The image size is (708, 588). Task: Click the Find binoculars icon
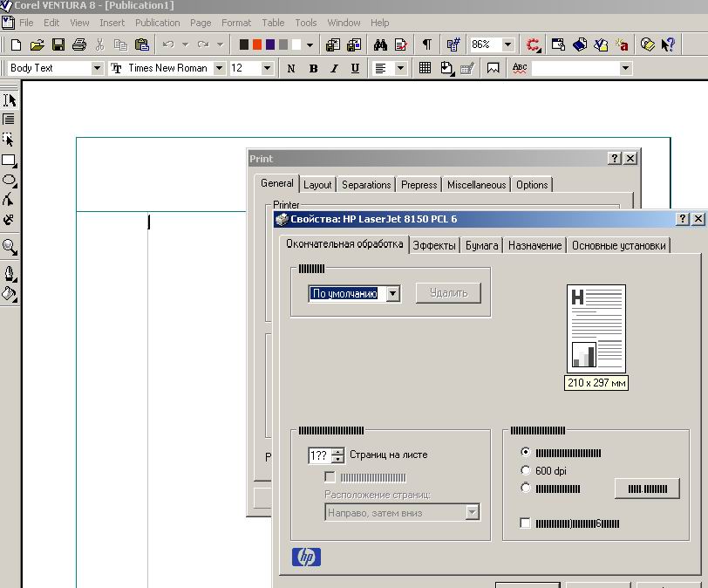tap(380, 44)
